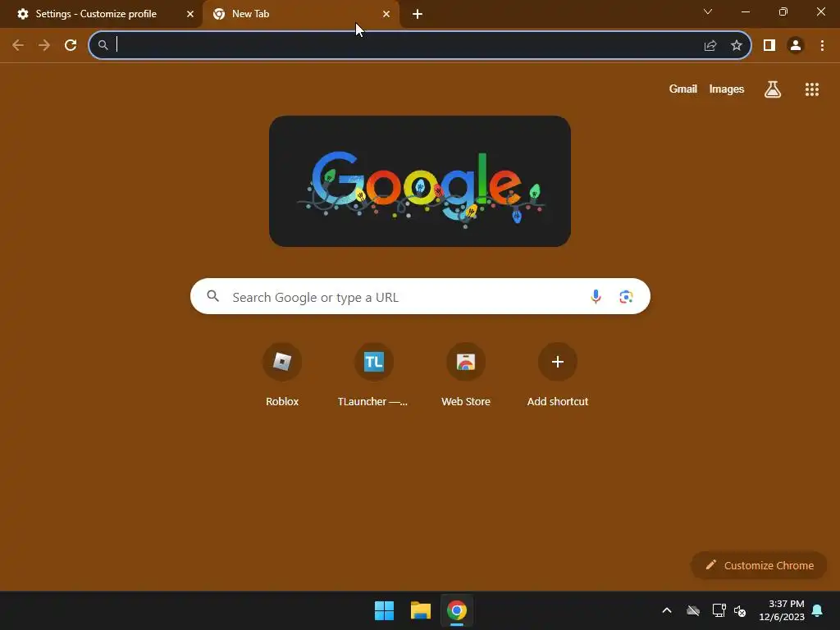This screenshot has width=840, height=630.
Task: Click the Google holiday doodle
Action: click(420, 181)
